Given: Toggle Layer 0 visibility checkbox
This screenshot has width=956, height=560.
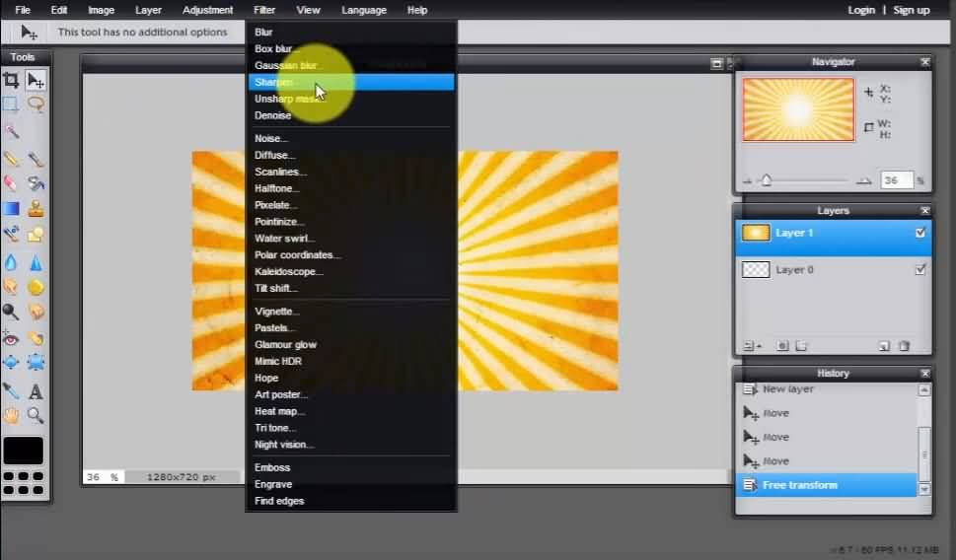Looking at the screenshot, I should [920, 269].
